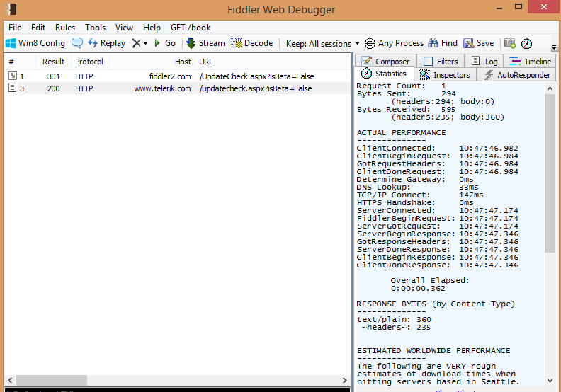The width and height of the screenshot is (561, 392).
Task: Click the session list horizontal scrollbar thumb
Action: pos(52,380)
